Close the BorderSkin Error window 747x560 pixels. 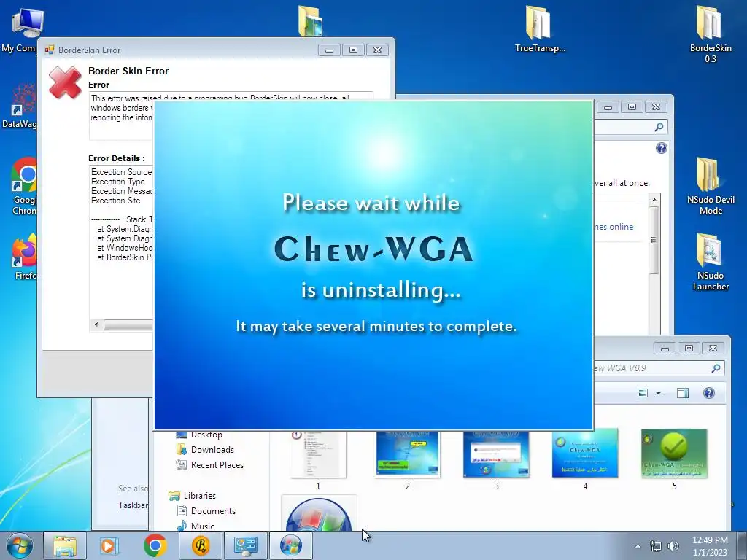tap(377, 50)
